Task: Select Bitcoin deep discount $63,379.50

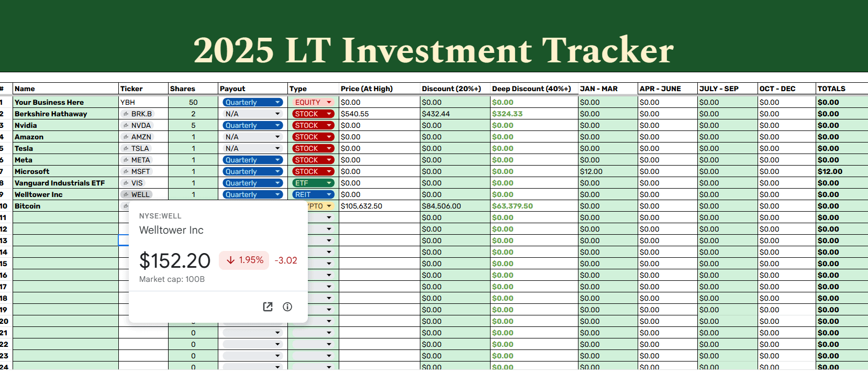Action: (x=535, y=206)
